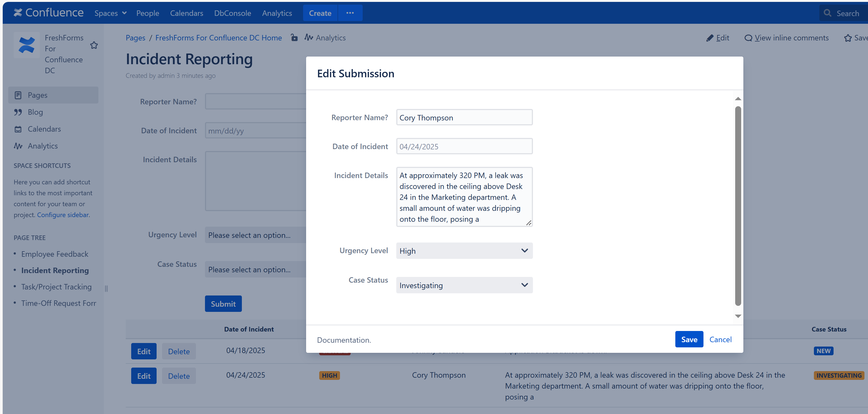Viewport: 868px width, 414px height.
Task: Open the DbConsole menu
Action: 233,13
